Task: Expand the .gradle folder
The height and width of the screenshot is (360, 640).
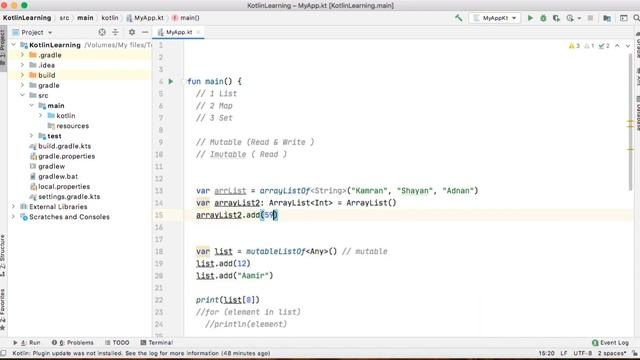Action: click(x=22, y=55)
